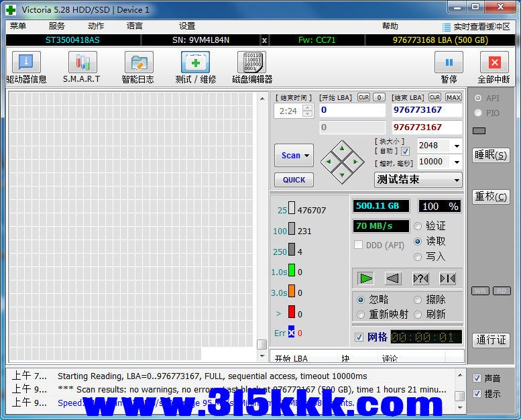The width and height of the screenshot is (521, 420).
Task: Toggle the 提示 hints checkbox
Action: [x=477, y=394]
